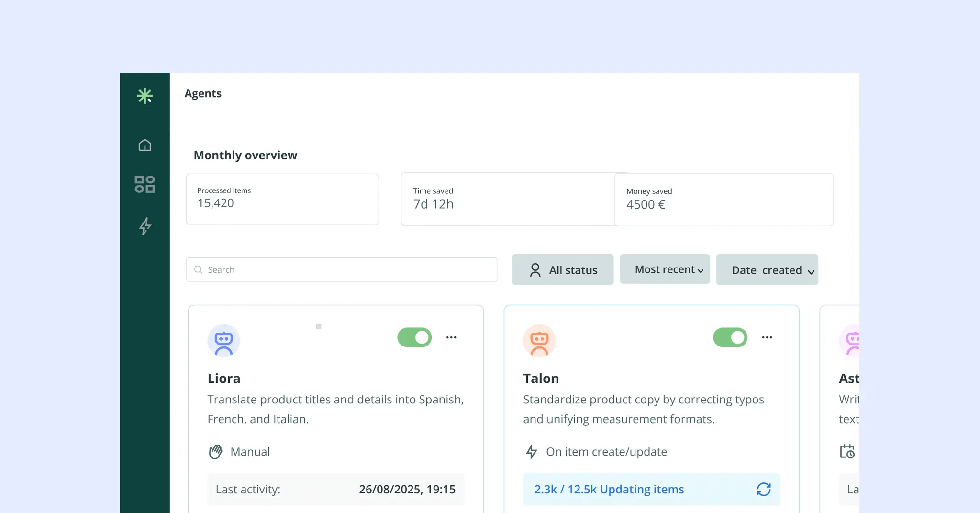
Task: Click Talon's standardize description text
Action: (x=644, y=409)
